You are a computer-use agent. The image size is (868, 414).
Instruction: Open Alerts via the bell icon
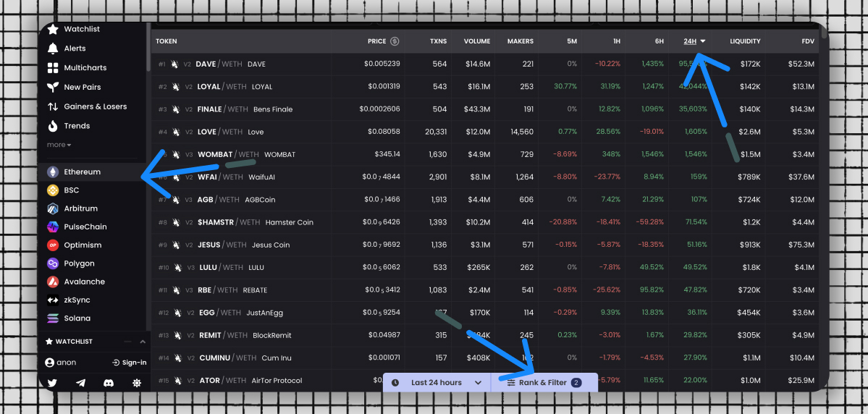click(53, 48)
